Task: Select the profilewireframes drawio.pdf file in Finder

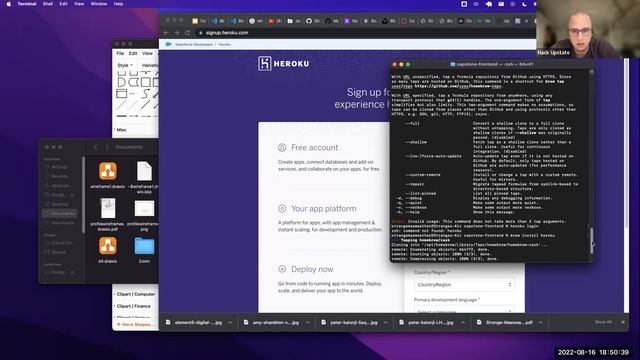Action: 108,214
